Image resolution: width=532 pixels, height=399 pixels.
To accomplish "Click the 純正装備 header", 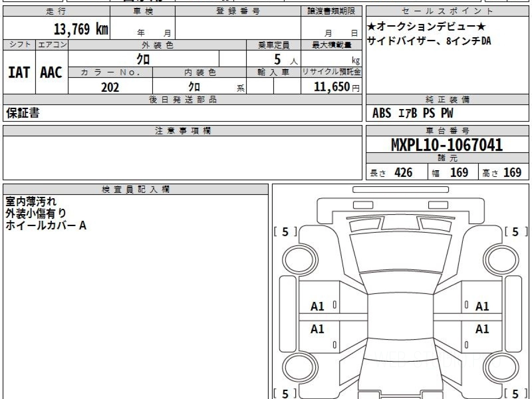I will [x=448, y=100].
